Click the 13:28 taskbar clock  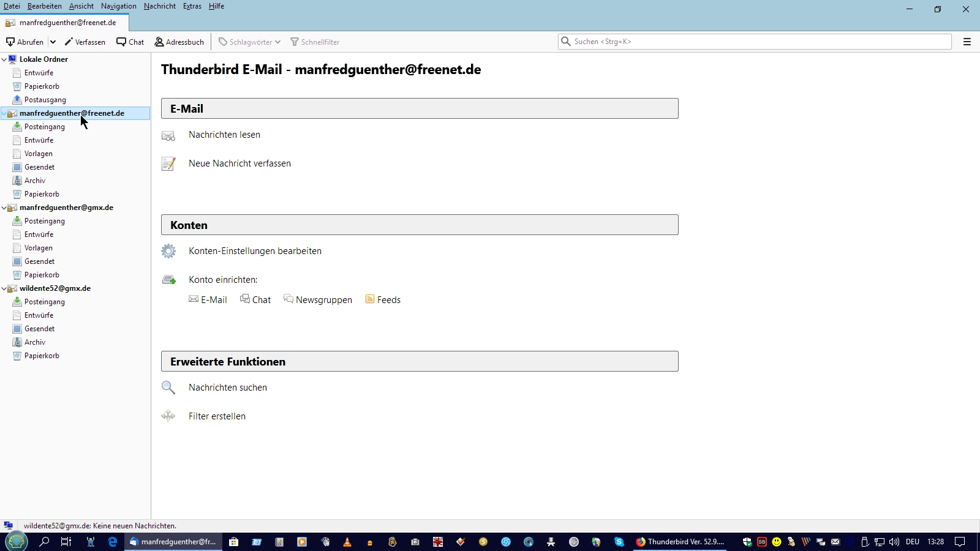click(935, 542)
